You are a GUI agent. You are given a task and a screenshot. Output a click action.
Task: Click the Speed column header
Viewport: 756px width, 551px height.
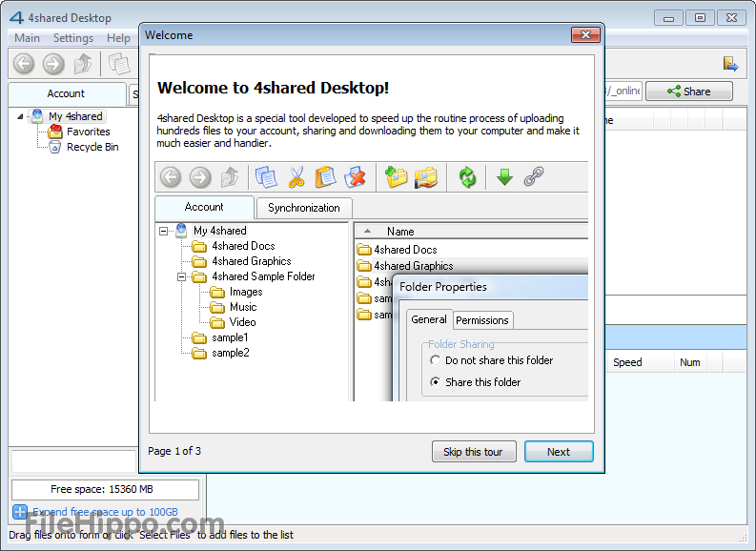pos(639,362)
